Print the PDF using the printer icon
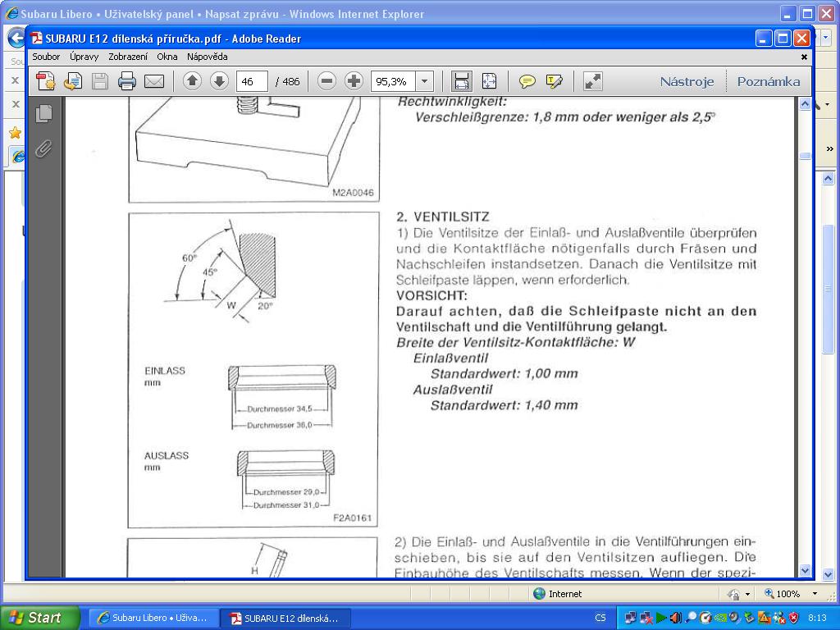840x630 pixels. (x=127, y=81)
